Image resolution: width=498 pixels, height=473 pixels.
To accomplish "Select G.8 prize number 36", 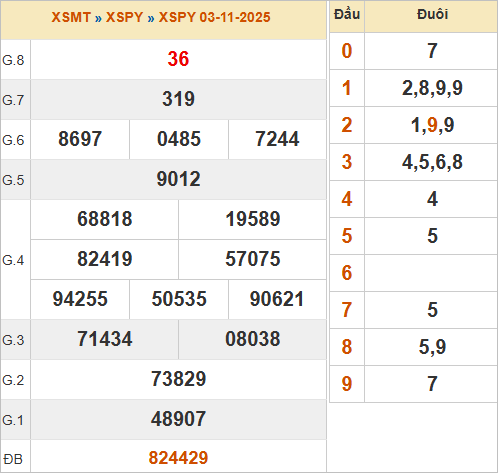I will pos(178,59).
